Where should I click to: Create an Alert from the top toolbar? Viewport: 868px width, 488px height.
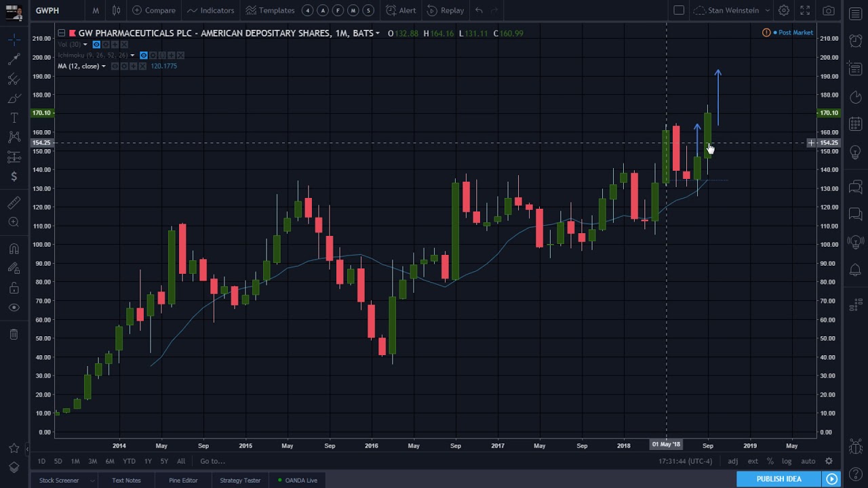[x=401, y=10]
